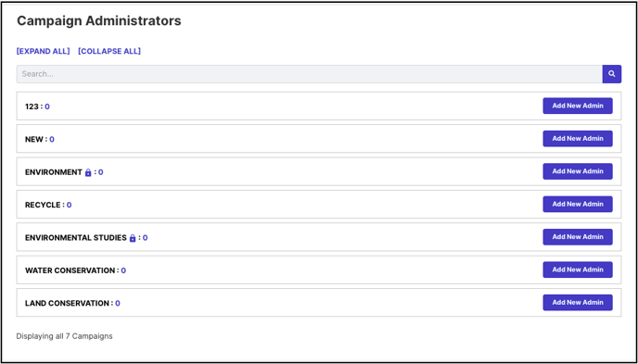Add new admin to the 123 campaign

(x=578, y=106)
